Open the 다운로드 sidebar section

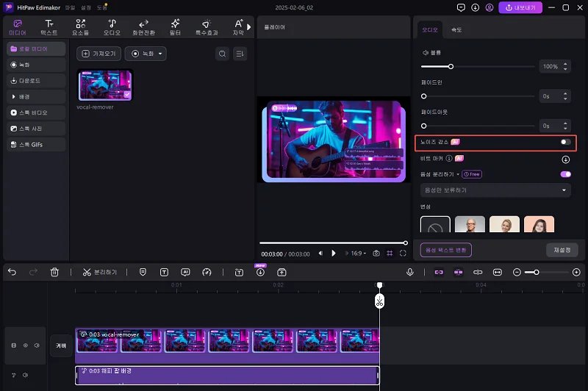pos(36,81)
